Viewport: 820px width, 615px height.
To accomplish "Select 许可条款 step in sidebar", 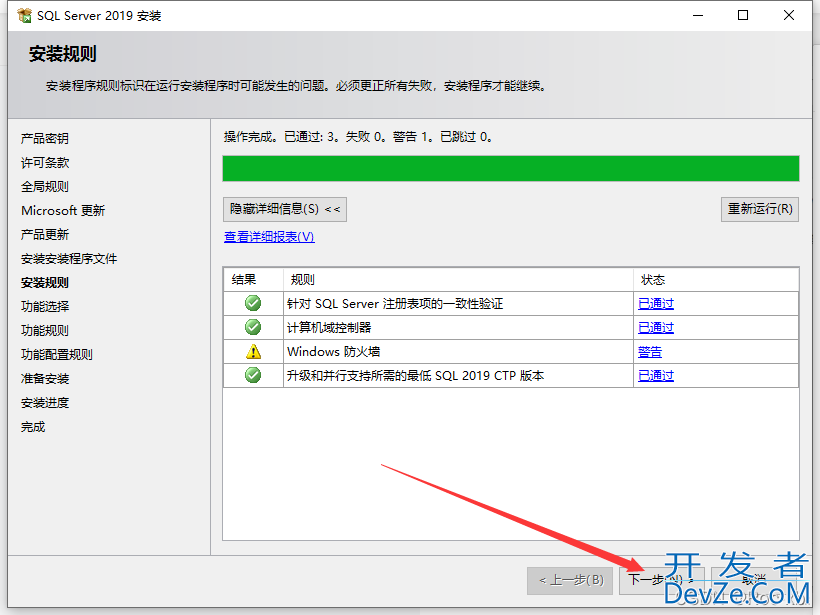I will [45, 163].
